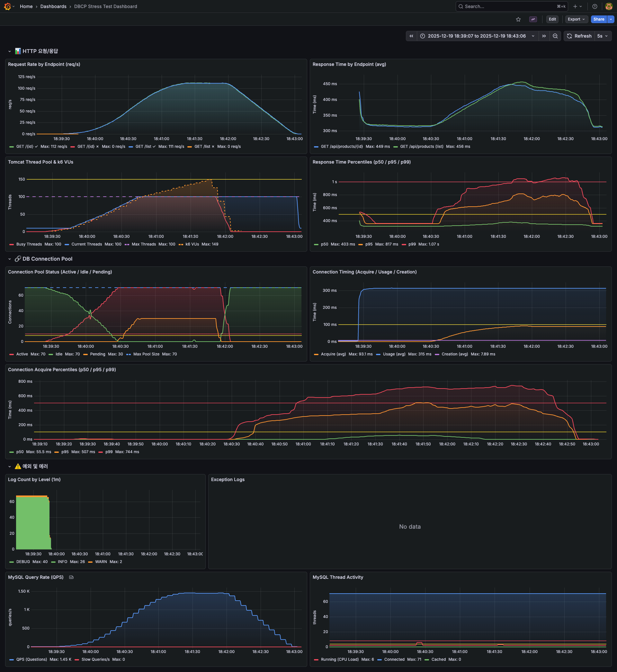Open the refresh interval 5s dropdown
617x672 pixels.
coord(603,36)
